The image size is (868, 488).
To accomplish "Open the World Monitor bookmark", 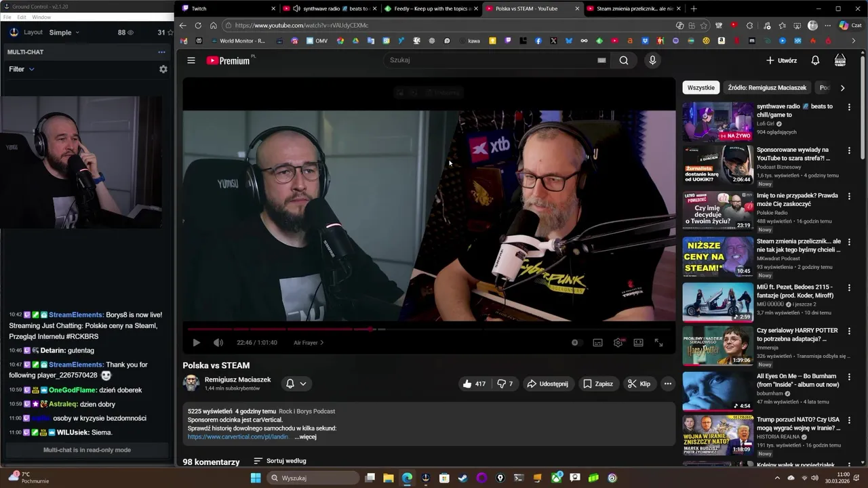I will (x=237, y=41).
